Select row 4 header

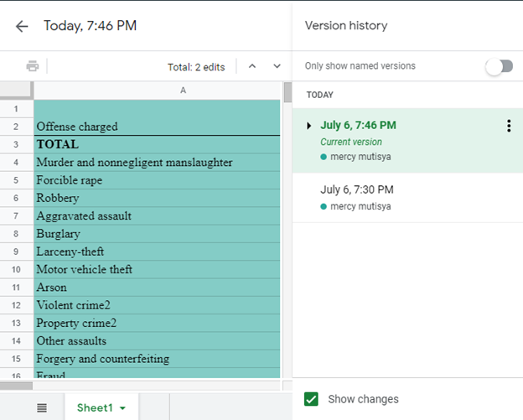click(x=16, y=163)
